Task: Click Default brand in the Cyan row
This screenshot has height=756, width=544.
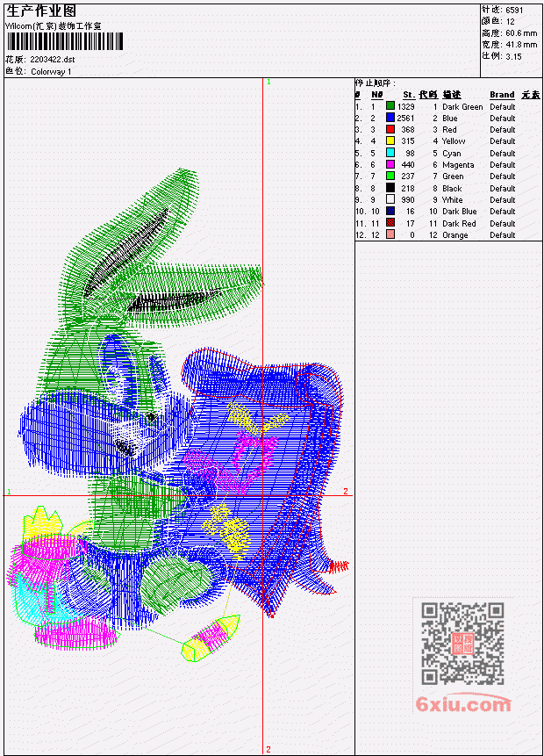Action: click(503, 154)
